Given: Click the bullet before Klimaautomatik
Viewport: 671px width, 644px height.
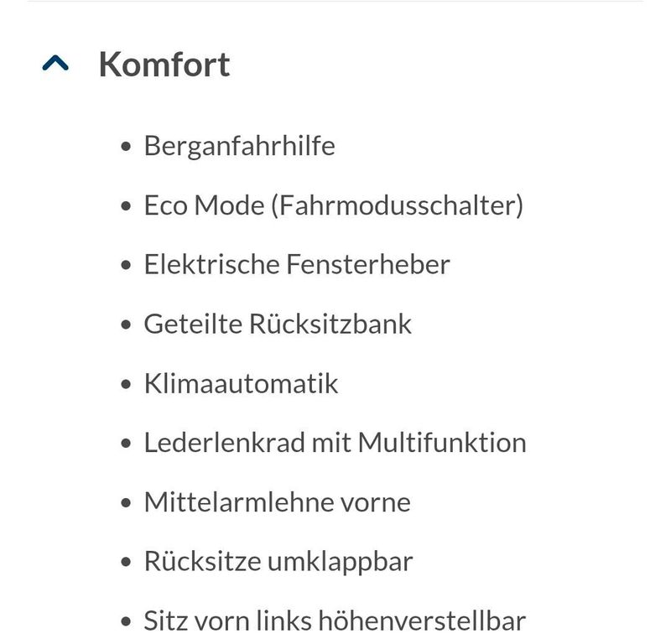Looking at the screenshot, I should pyautogui.click(x=126, y=384).
